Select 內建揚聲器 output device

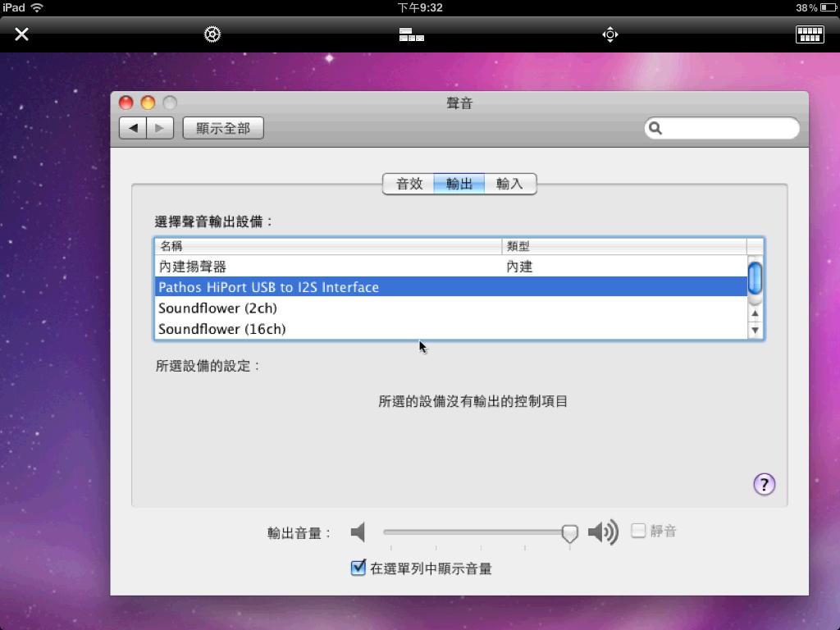[450, 267]
